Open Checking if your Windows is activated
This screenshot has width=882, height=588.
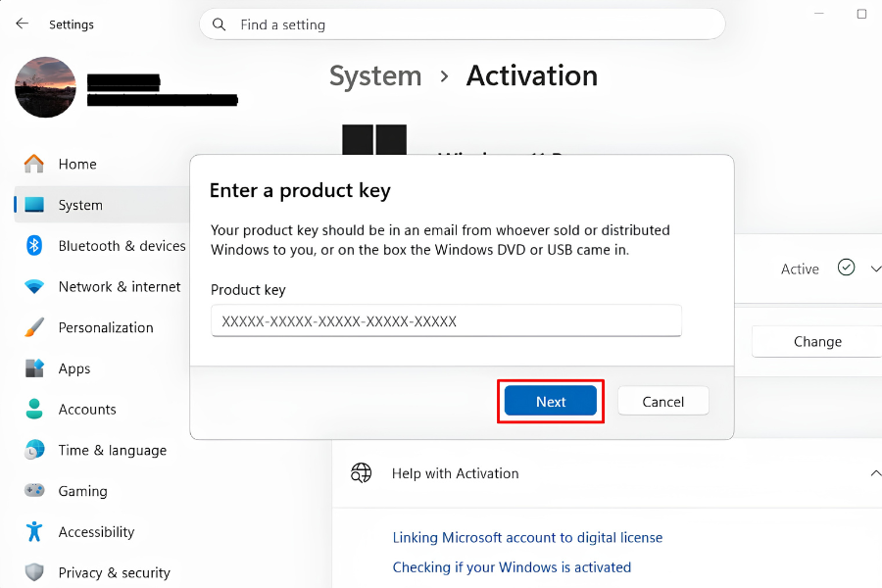512,567
